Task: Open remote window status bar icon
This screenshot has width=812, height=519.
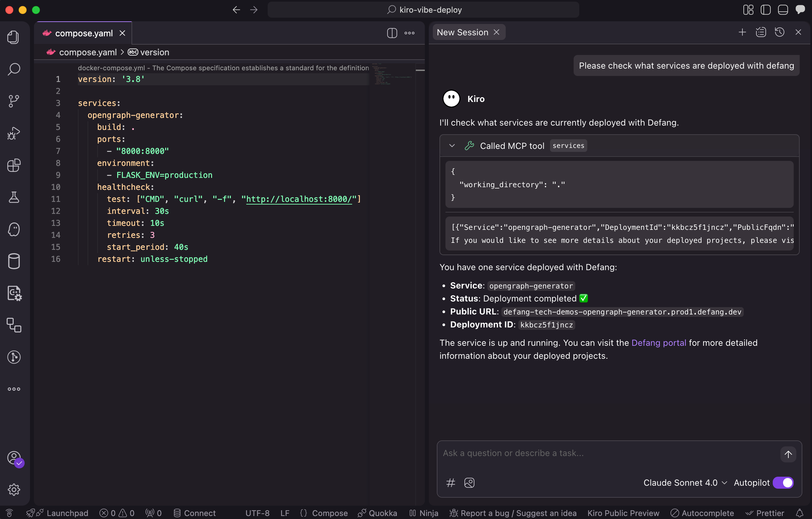Action: click(x=9, y=513)
